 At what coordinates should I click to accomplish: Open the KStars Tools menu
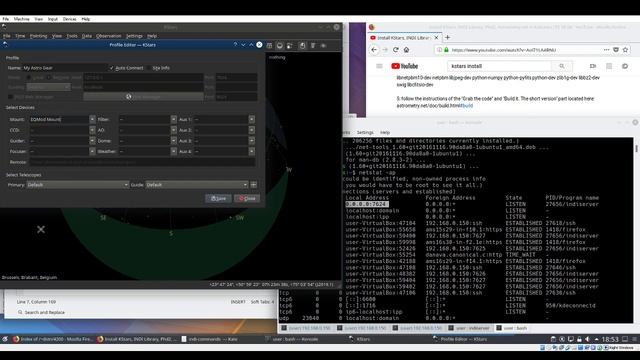click(x=72, y=36)
